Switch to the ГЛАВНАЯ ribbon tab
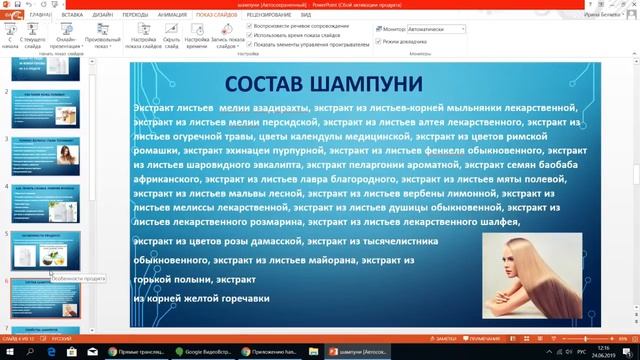Viewport: 640px width, 360px height. 40,15
